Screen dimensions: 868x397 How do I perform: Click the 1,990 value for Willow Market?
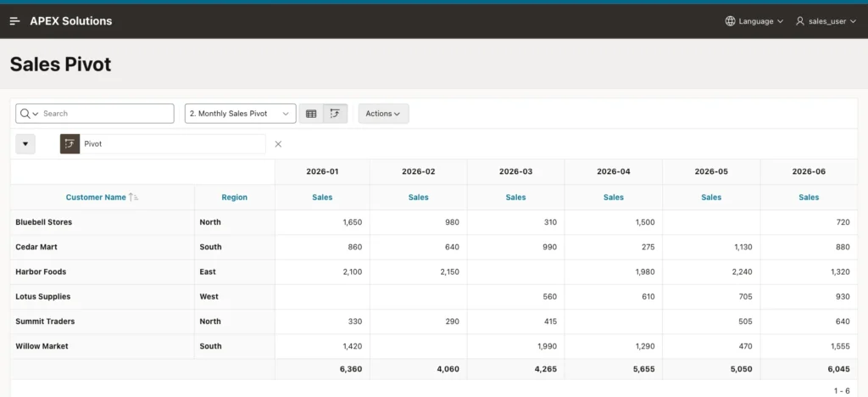tap(547, 346)
